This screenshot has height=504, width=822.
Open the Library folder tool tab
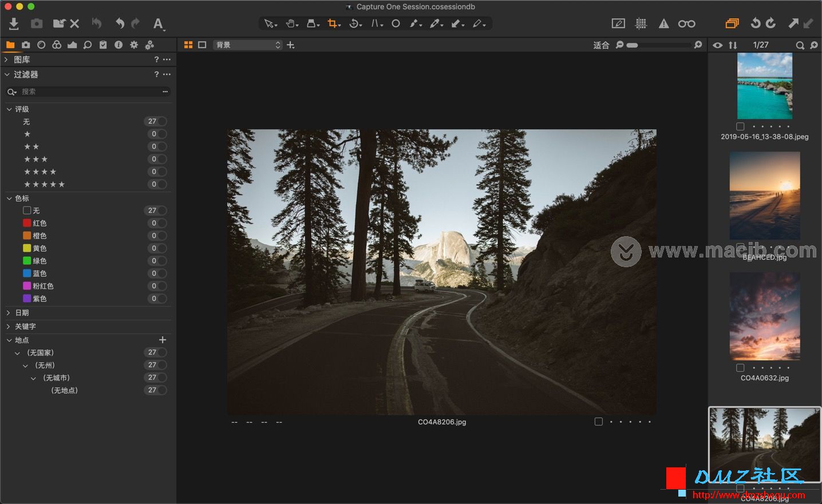(x=10, y=45)
